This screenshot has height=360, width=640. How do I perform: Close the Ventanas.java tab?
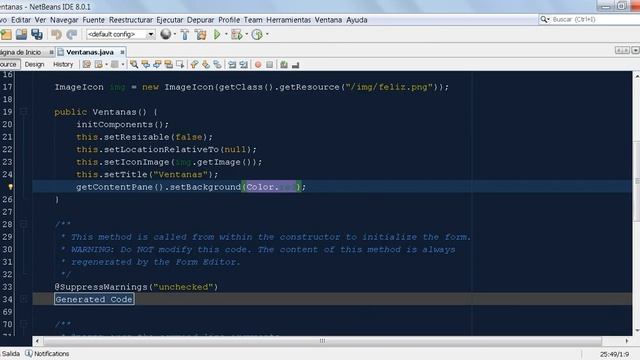122,52
